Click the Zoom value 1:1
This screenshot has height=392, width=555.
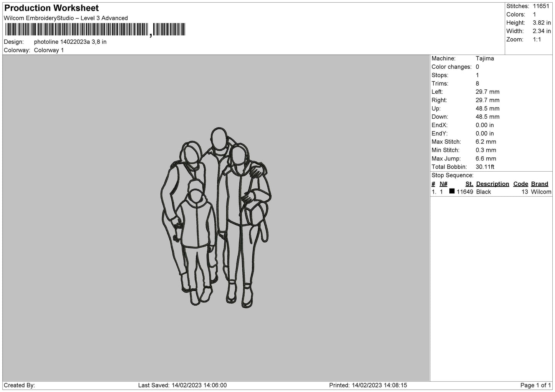tap(537, 40)
